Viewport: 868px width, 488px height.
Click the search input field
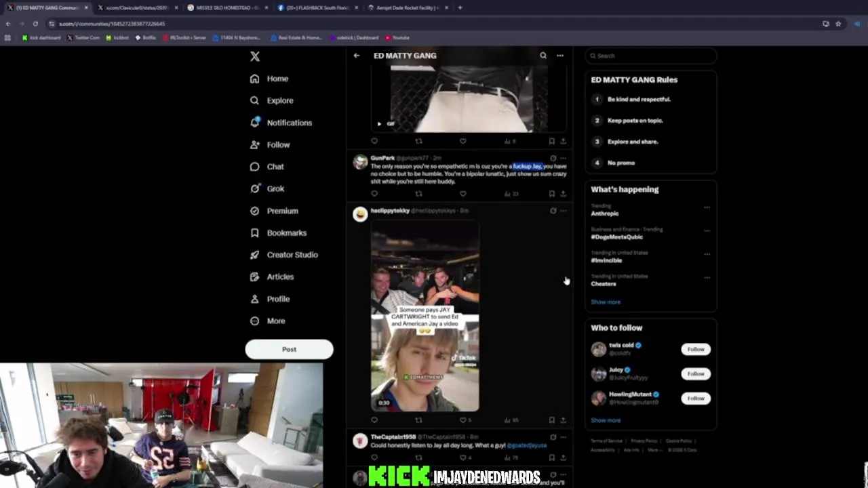click(x=651, y=56)
